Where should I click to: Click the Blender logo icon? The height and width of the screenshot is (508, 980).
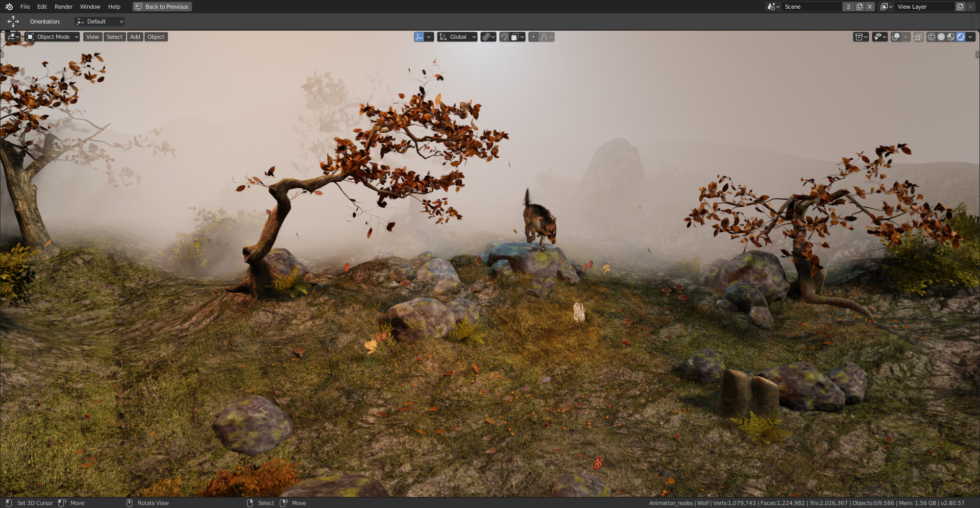click(9, 7)
